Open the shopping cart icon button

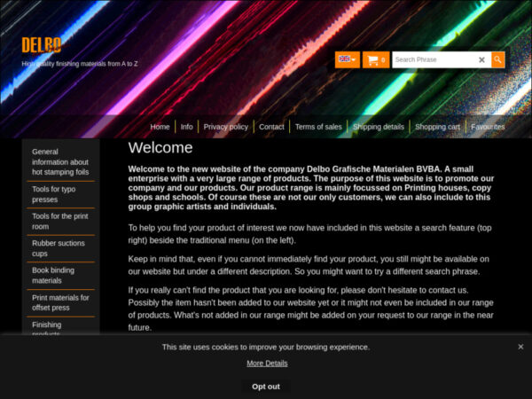coord(376,59)
